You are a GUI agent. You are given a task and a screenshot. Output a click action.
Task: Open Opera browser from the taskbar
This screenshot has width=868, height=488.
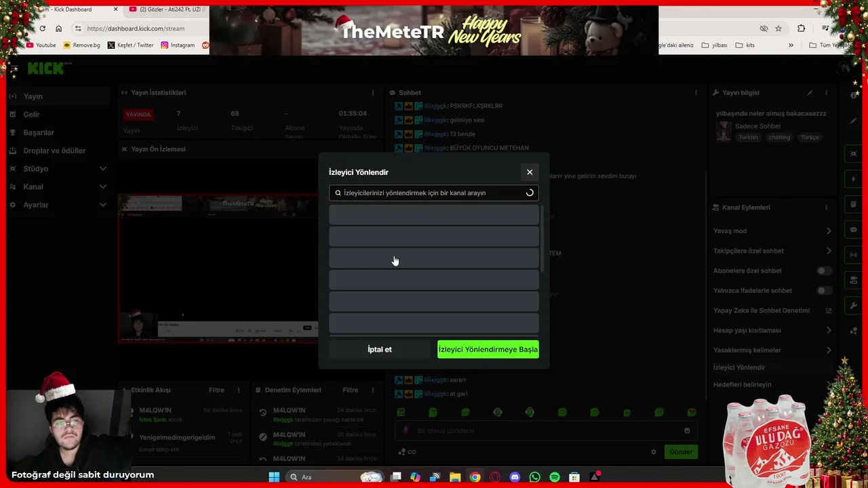point(495,477)
